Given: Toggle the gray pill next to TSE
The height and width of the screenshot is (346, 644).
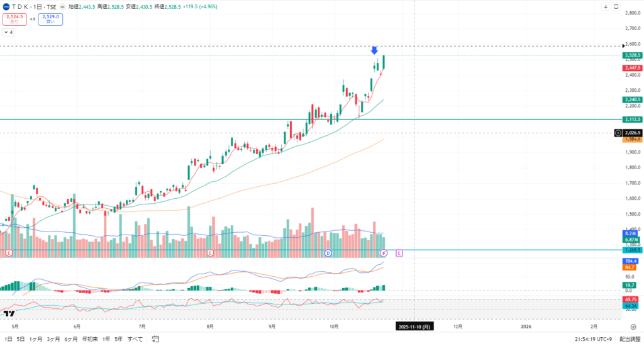Looking at the screenshot, I should [x=62, y=7].
